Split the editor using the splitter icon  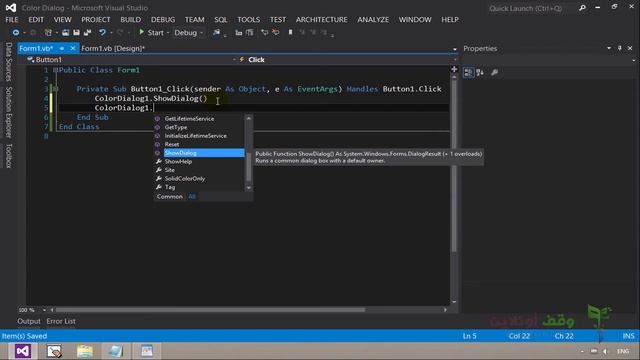pyautogui.click(x=454, y=69)
